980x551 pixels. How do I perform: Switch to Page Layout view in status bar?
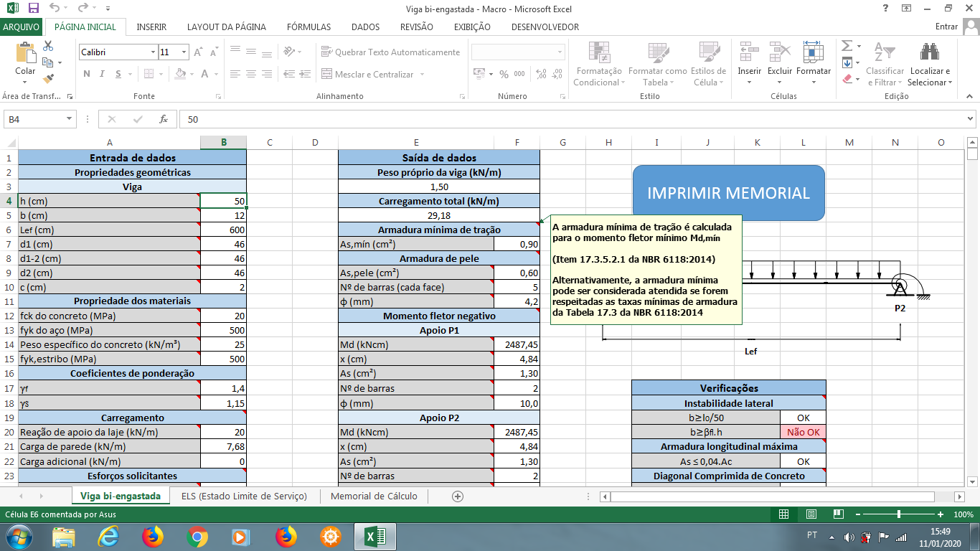click(x=811, y=514)
